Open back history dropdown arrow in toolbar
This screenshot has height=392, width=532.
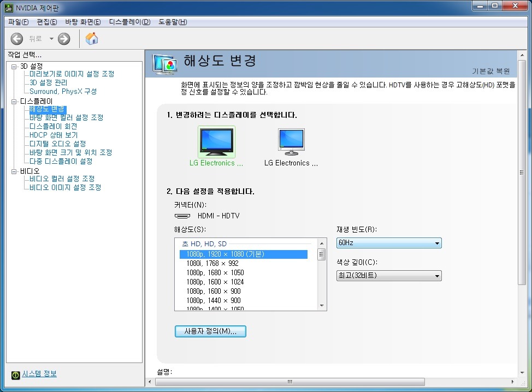51,39
